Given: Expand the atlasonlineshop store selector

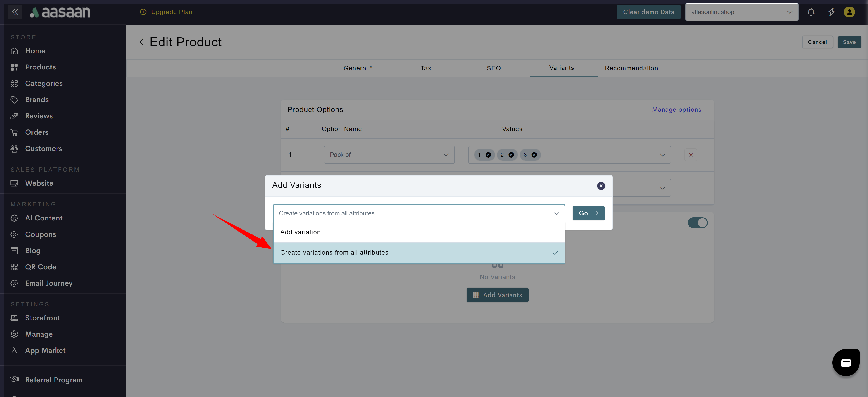Looking at the screenshot, I should (741, 12).
